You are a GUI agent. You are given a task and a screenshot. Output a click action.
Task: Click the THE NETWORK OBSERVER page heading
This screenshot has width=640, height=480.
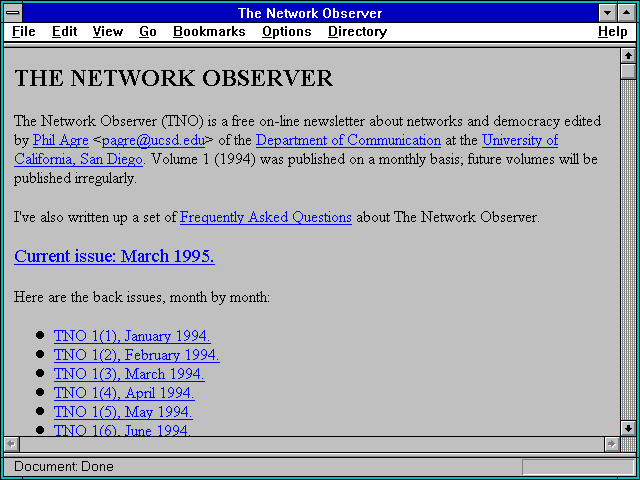click(x=173, y=78)
